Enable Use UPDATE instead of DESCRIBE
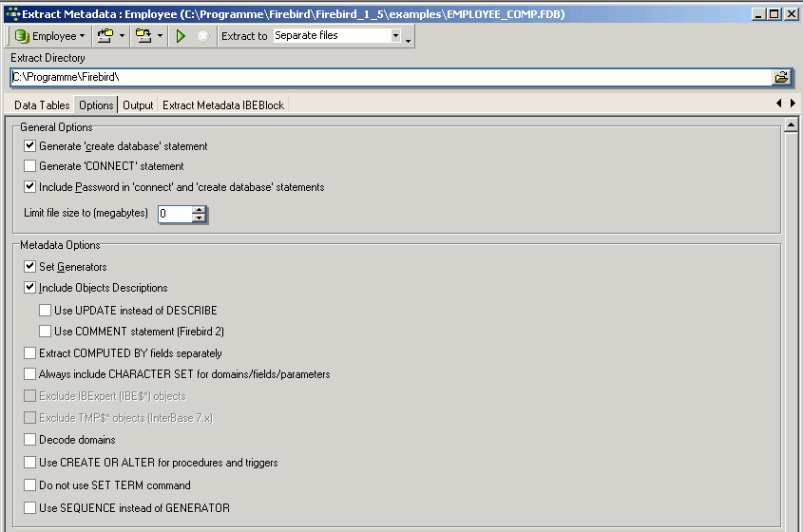Screen dimensions: 803x532 45,311
